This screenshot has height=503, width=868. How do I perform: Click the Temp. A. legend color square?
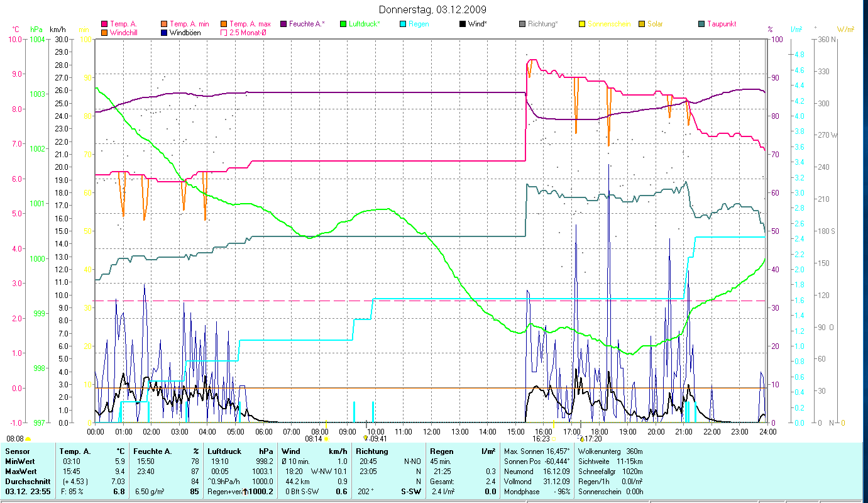(104, 24)
